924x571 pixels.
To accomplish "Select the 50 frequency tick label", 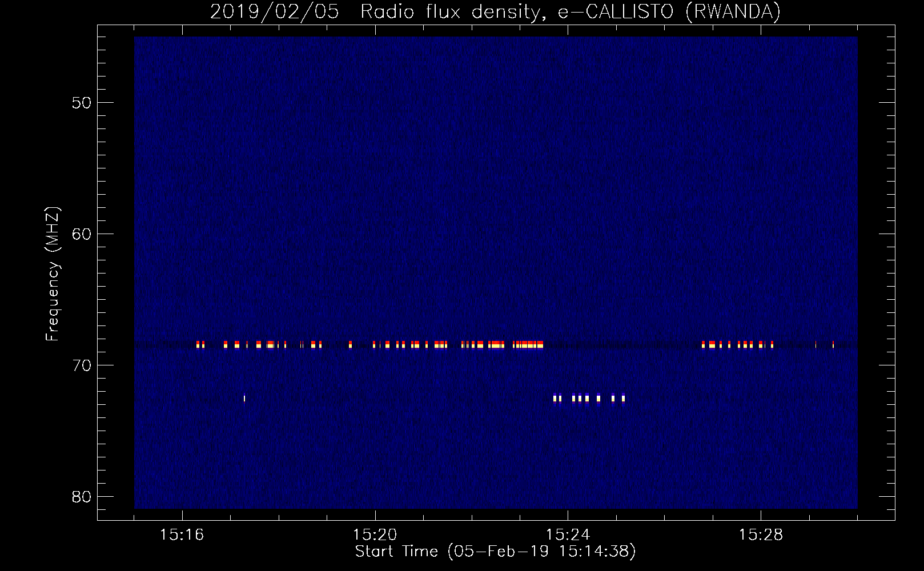I will [82, 103].
